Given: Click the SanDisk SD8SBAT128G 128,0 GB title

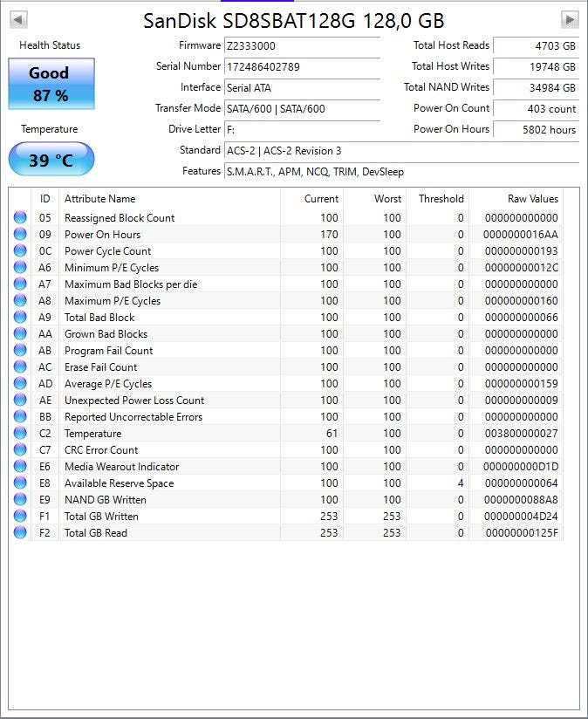Looking at the screenshot, I should click(294, 21).
